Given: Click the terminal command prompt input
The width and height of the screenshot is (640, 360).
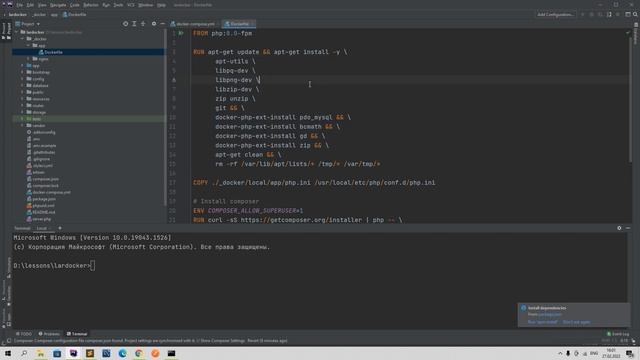Looking at the screenshot, I should click(x=93, y=266).
